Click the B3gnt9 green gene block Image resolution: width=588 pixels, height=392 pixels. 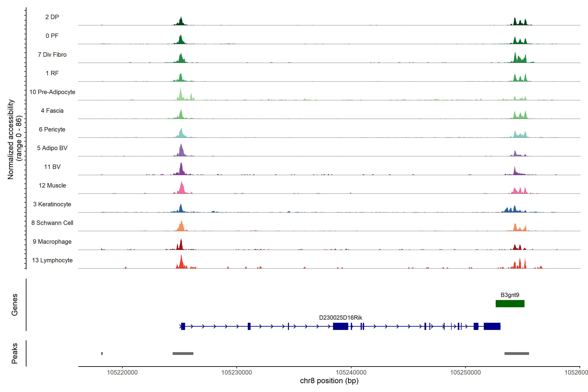(510, 303)
